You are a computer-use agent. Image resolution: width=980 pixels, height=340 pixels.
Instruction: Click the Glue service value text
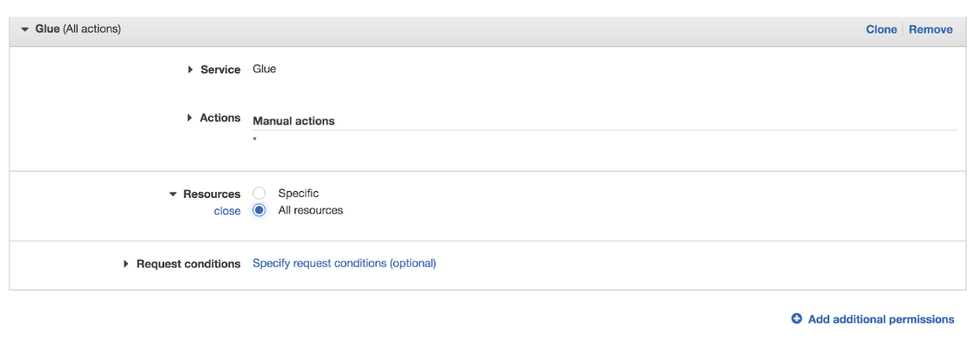(x=264, y=69)
